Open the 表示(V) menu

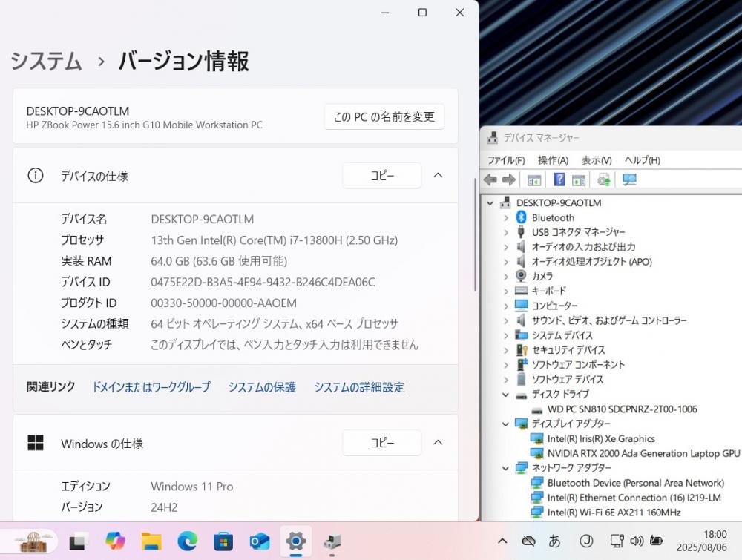pos(597,160)
